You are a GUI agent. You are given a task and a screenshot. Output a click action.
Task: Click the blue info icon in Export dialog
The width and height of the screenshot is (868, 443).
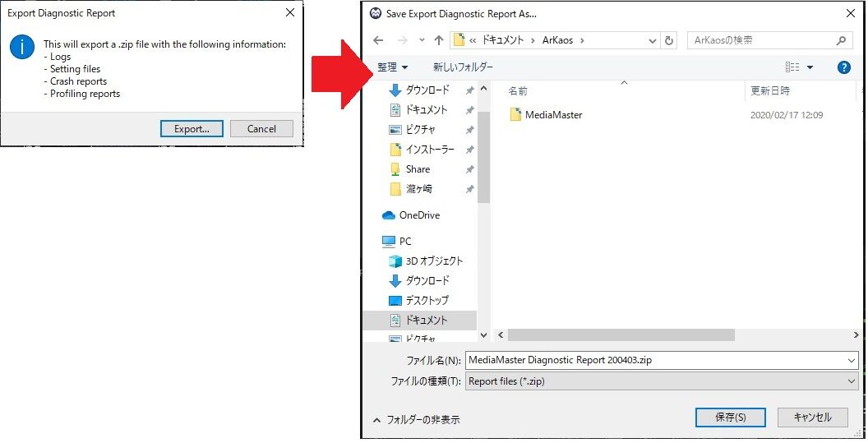tap(22, 47)
